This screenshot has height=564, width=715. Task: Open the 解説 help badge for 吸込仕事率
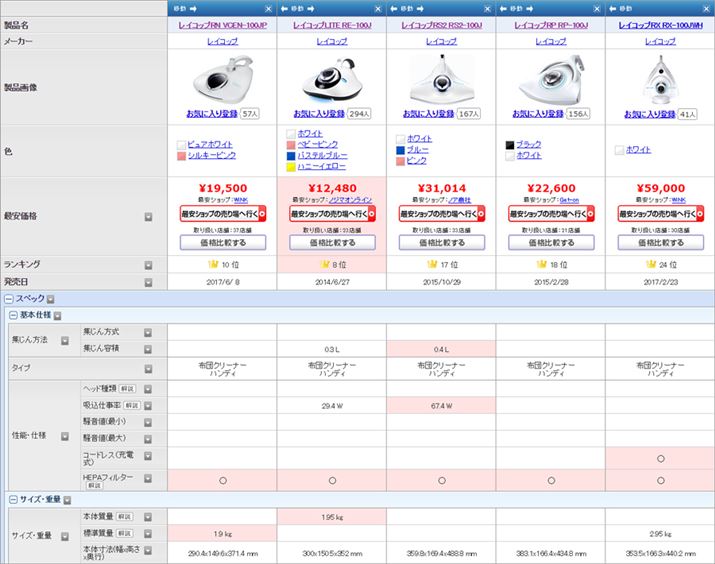pyautogui.click(x=134, y=405)
